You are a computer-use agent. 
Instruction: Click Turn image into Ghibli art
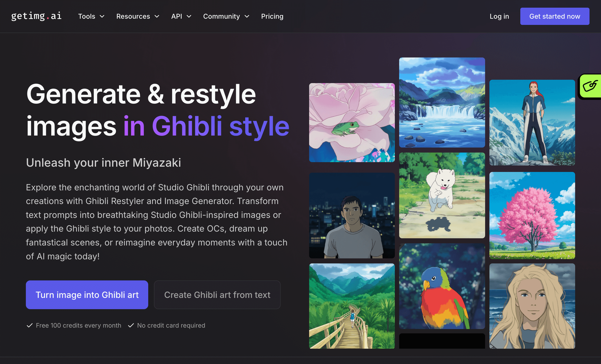pos(87,295)
